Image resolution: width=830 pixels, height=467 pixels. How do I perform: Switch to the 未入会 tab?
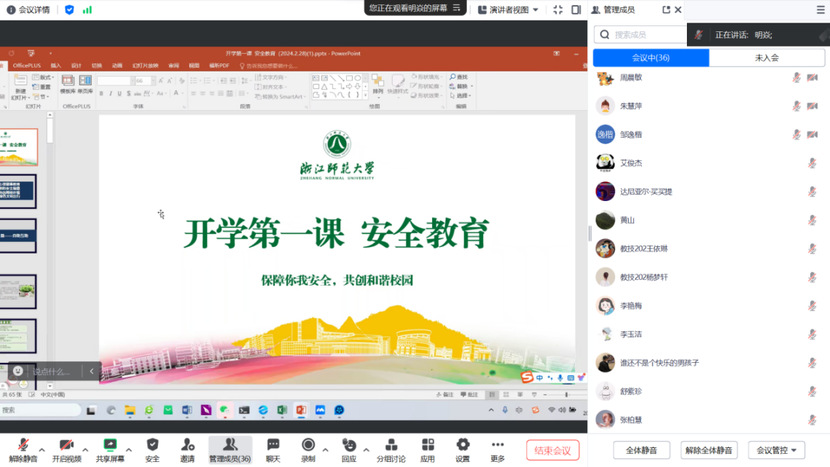766,58
